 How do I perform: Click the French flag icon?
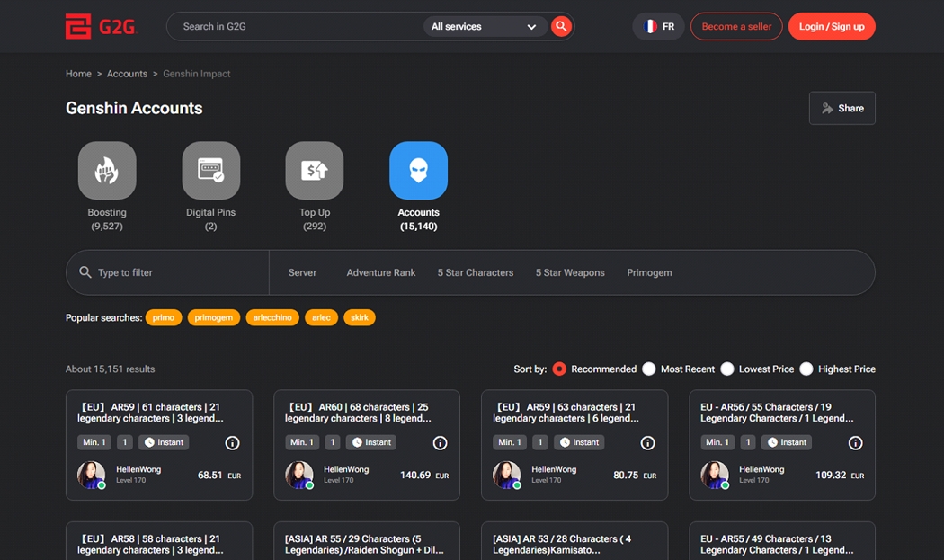pos(650,26)
